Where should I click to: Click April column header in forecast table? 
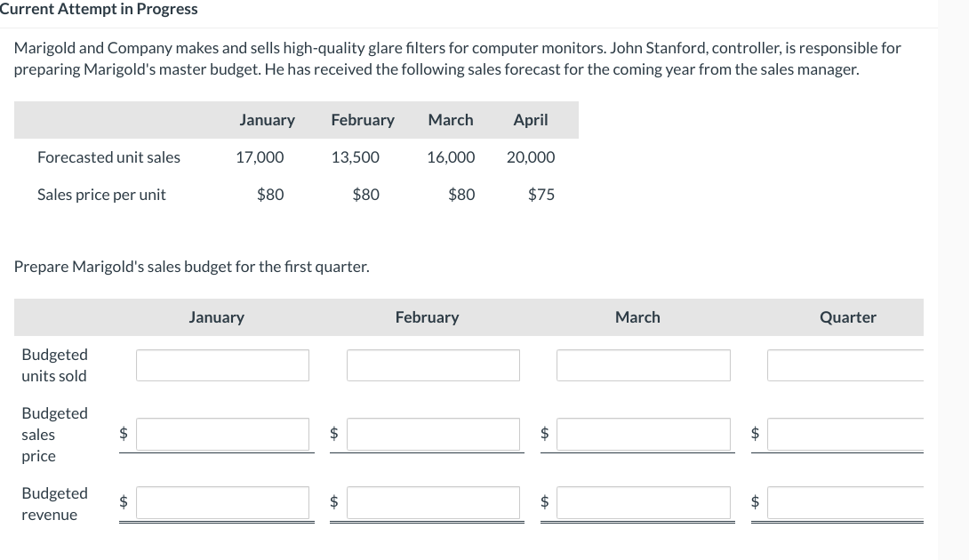point(531,120)
